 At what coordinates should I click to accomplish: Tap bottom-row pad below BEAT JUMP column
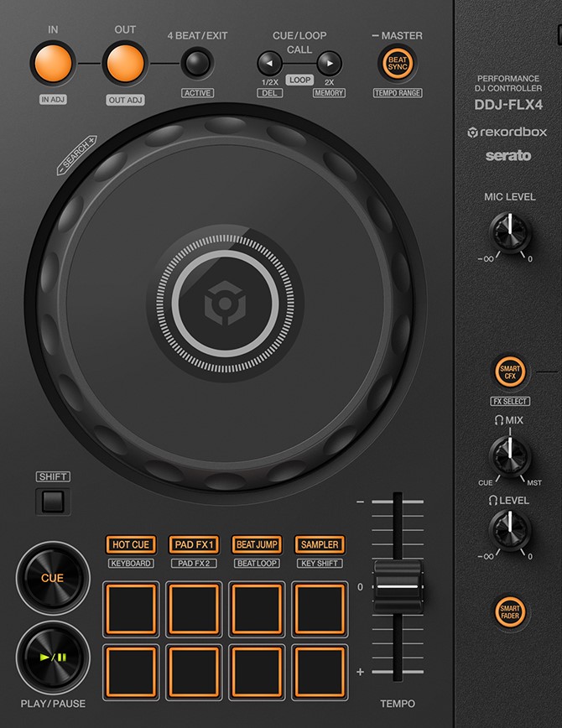click(x=257, y=673)
